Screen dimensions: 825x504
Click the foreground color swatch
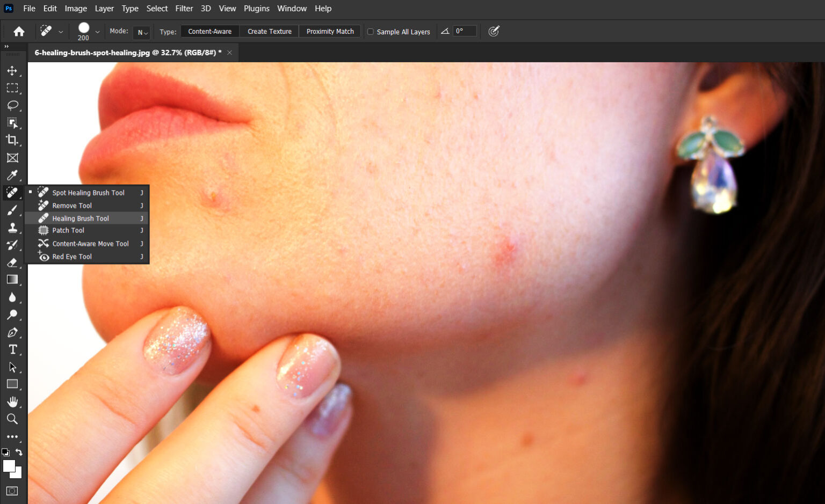(9, 466)
